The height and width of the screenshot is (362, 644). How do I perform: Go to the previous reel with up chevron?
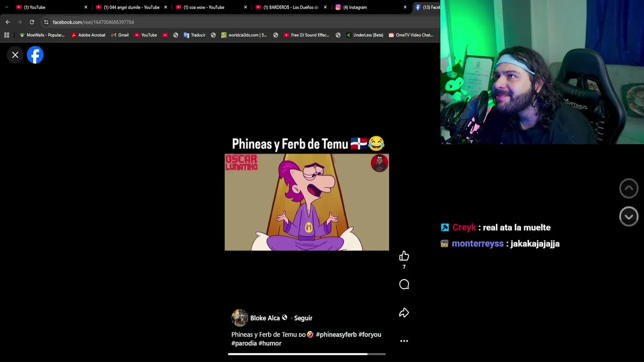tap(628, 189)
